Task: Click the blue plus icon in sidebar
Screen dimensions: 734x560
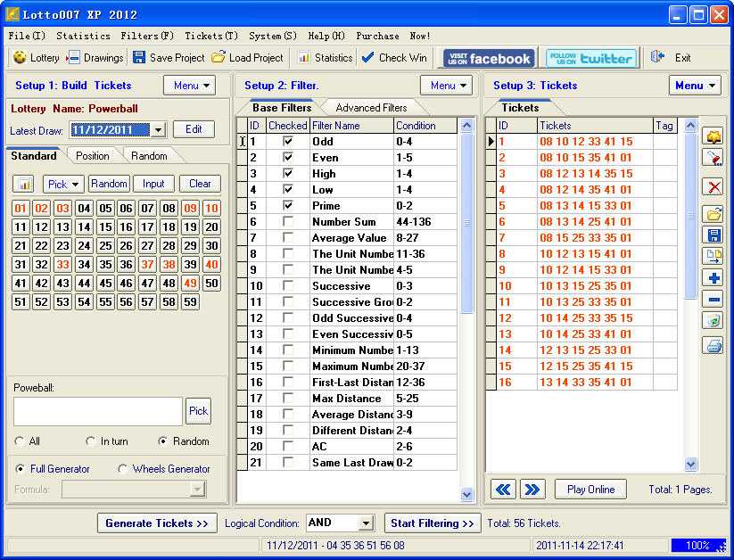Action: pyautogui.click(x=713, y=277)
